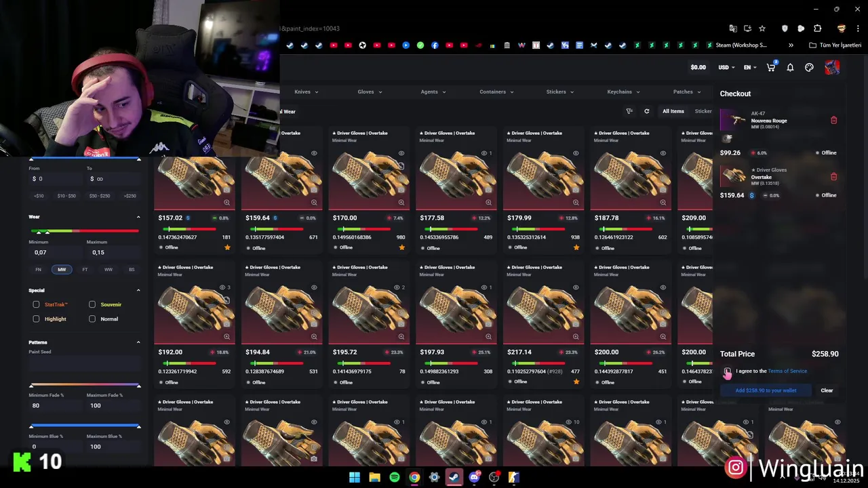Image resolution: width=868 pixels, height=488 pixels.
Task: Open the notifications bell
Action: coord(790,67)
